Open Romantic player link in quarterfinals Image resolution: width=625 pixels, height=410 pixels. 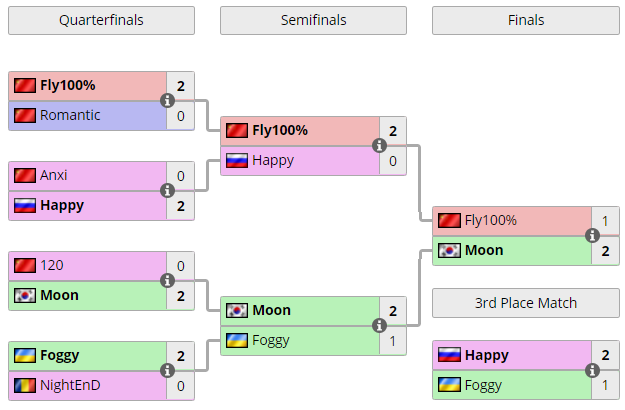click(x=70, y=115)
